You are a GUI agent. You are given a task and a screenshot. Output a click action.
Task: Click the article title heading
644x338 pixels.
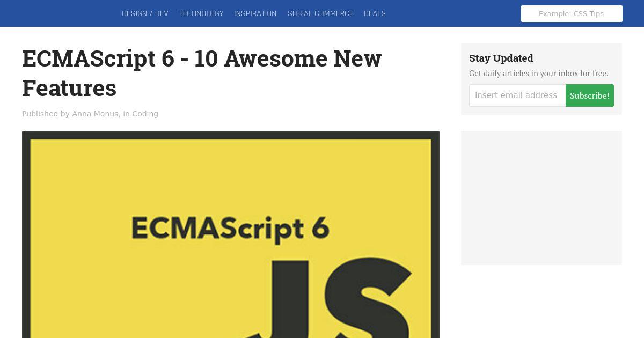tap(202, 73)
